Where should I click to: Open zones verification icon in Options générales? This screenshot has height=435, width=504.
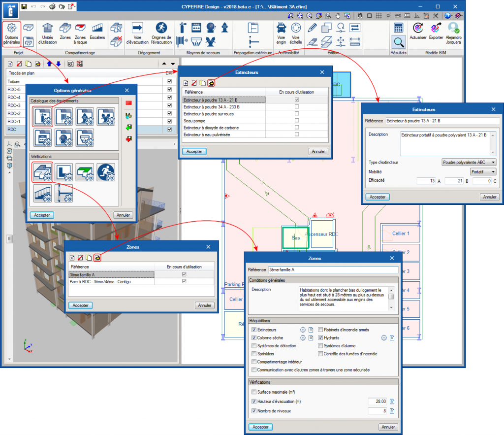tap(42, 172)
